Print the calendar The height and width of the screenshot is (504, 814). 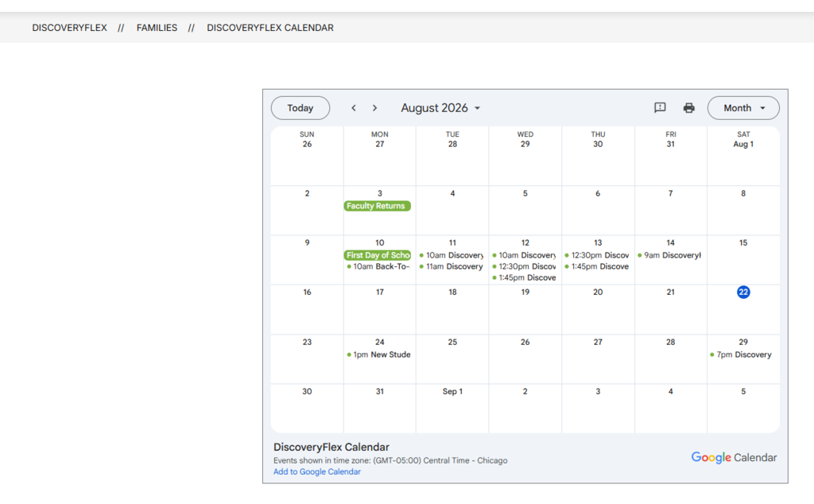(x=689, y=108)
